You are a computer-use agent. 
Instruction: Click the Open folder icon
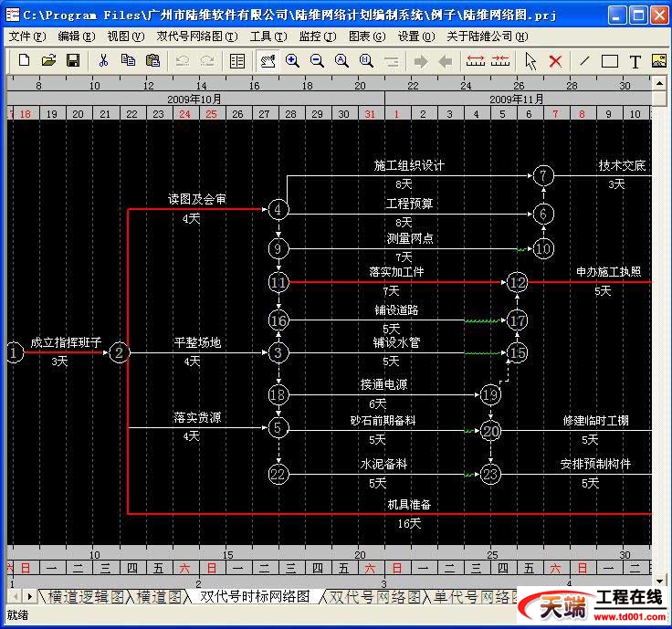(48, 60)
